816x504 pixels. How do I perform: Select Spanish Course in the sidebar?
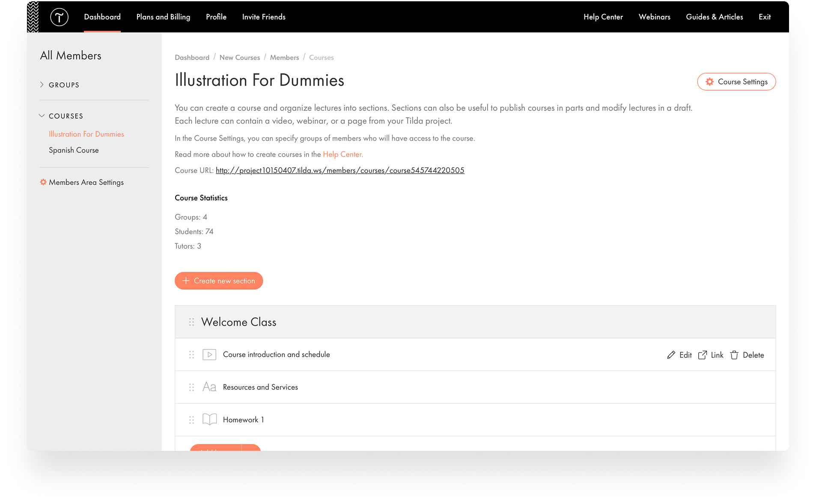[74, 150]
